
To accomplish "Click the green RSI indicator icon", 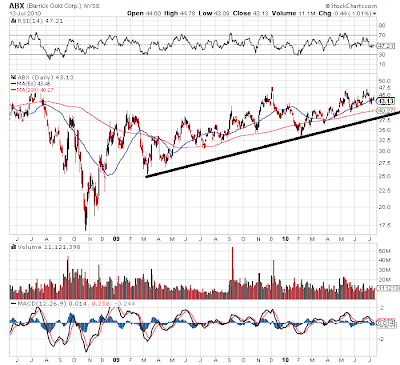I will (13, 21).
